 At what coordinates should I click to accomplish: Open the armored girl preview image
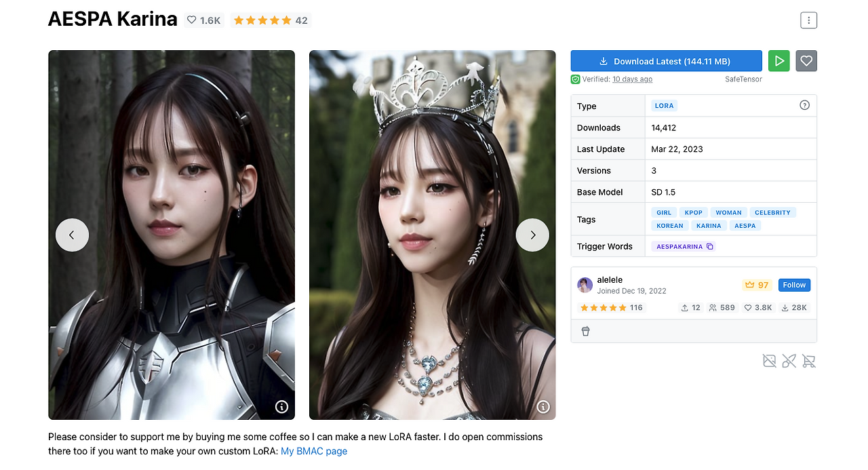(172, 235)
